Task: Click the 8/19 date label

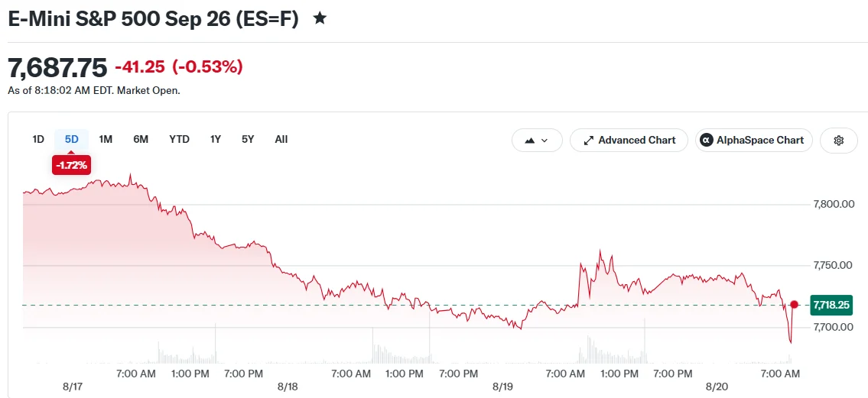Action: point(502,387)
